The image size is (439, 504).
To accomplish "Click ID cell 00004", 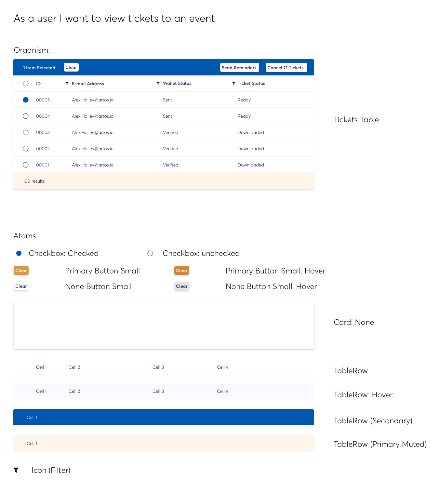I will tap(43, 116).
